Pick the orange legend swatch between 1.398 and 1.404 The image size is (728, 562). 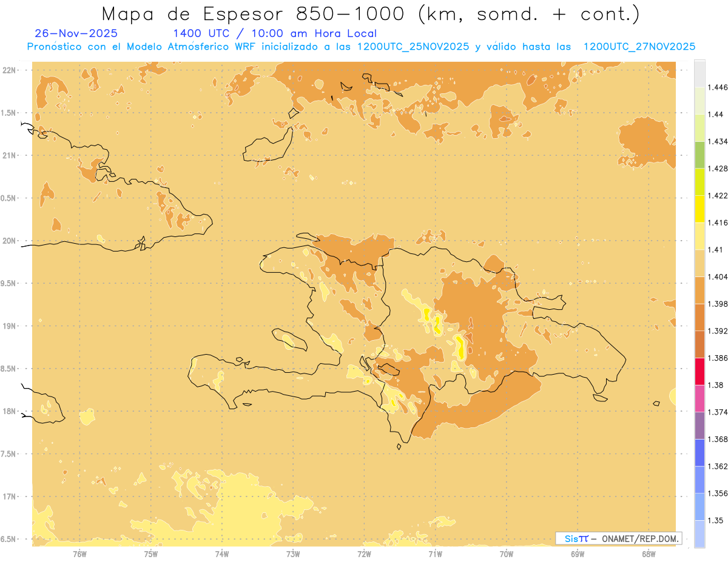coord(699,290)
